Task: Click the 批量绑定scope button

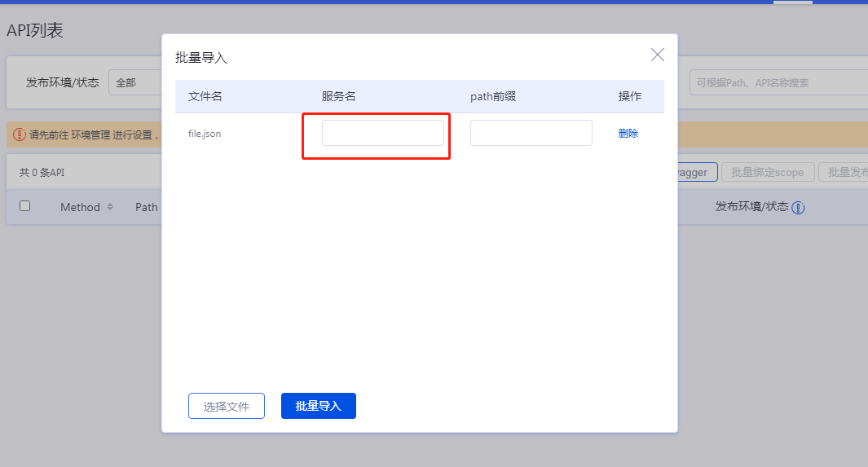Action: (767, 172)
